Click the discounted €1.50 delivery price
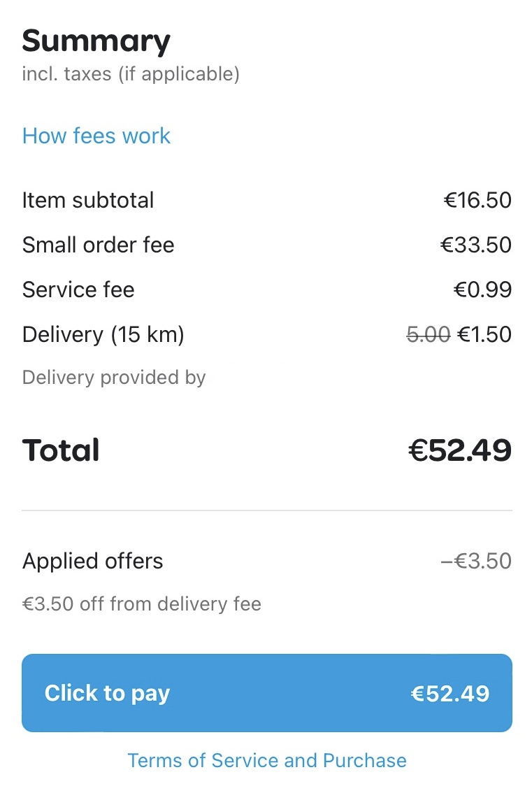Image resolution: width=532 pixels, height=807 pixels. coord(484,334)
